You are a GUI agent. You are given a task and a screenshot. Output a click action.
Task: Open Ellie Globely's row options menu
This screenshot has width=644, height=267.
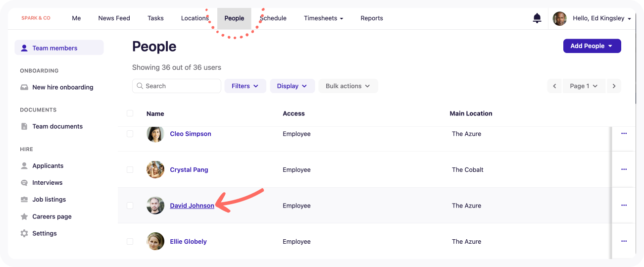click(x=624, y=241)
